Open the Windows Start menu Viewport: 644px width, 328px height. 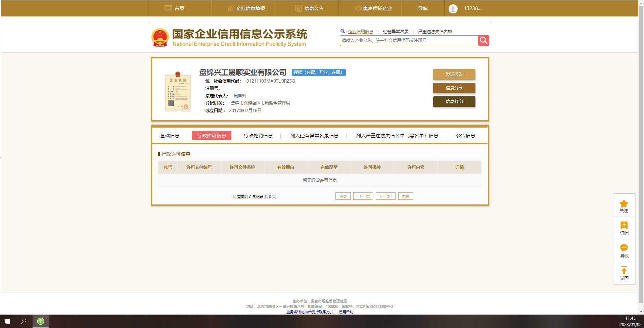point(7,321)
